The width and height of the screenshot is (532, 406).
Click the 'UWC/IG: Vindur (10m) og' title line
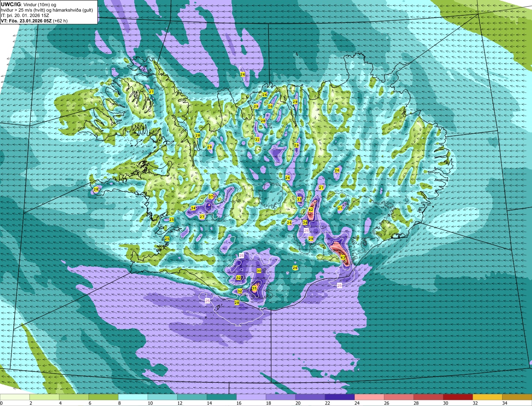[29, 4]
